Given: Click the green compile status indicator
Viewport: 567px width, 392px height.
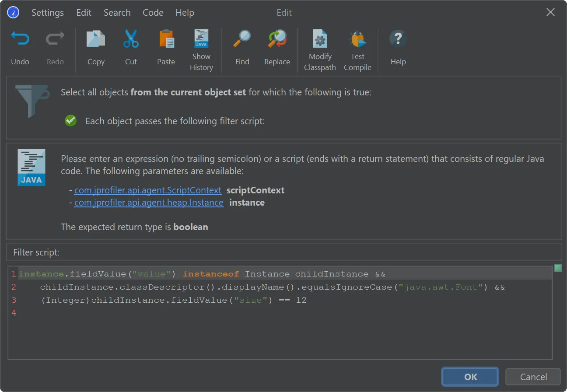Looking at the screenshot, I should coord(558,268).
